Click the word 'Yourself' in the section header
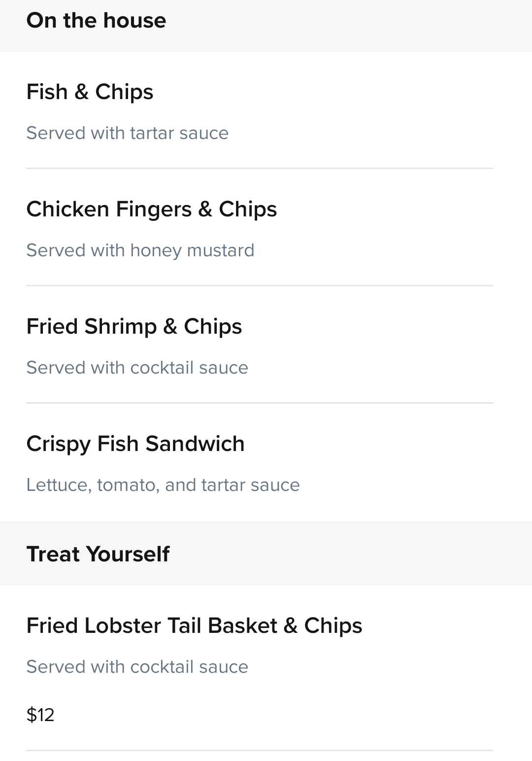 [128, 554]
